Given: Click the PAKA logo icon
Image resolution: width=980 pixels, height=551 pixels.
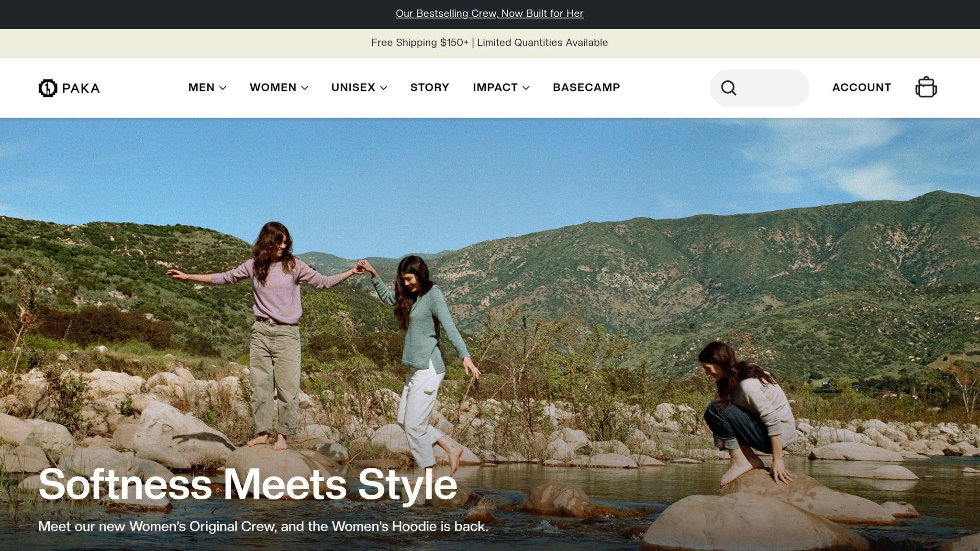Looking at the screenshot, I should (x=47, y=88).
